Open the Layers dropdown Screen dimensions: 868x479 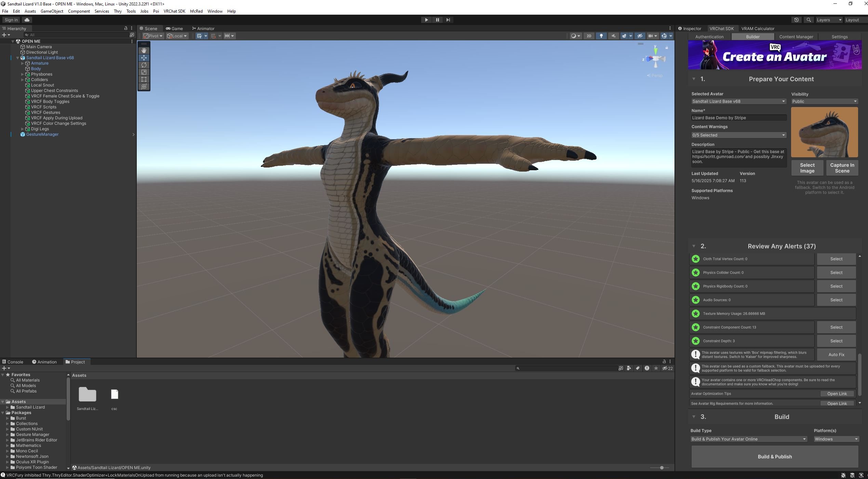click(x=829, y=20)
